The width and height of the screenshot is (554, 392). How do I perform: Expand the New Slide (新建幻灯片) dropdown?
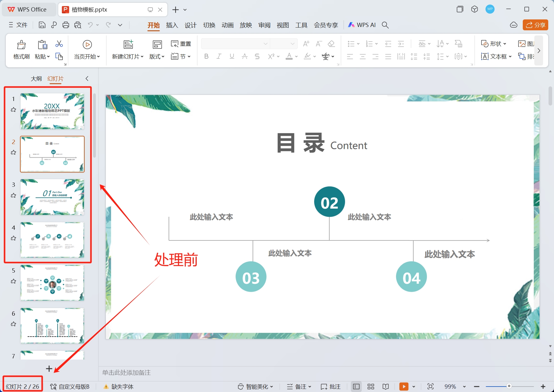(142, 57)
